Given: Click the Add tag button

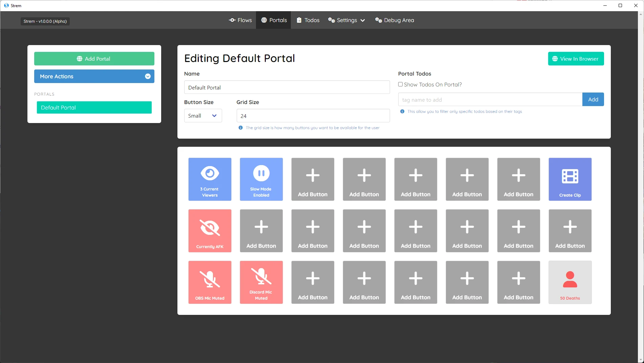Looking at the screenshot, I should 593,99.
